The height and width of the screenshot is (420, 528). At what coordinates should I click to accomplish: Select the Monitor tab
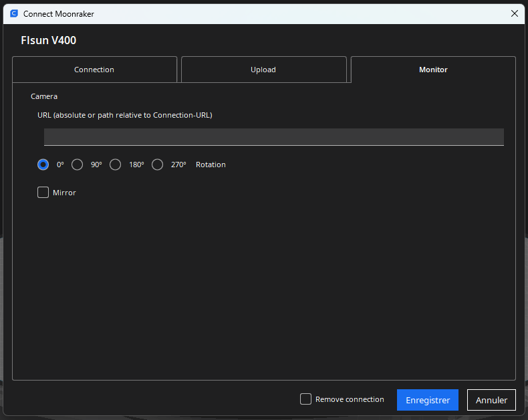(433, 70)
